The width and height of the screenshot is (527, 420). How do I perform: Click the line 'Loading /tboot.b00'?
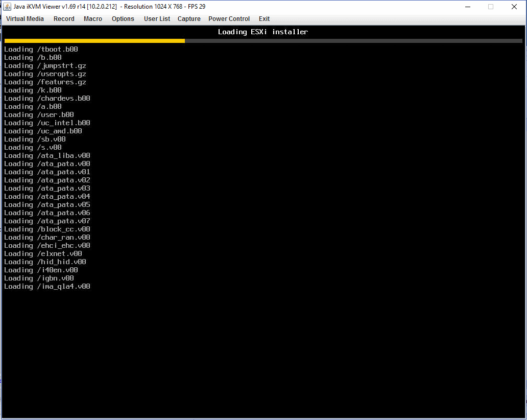click(x=41, y=50)
